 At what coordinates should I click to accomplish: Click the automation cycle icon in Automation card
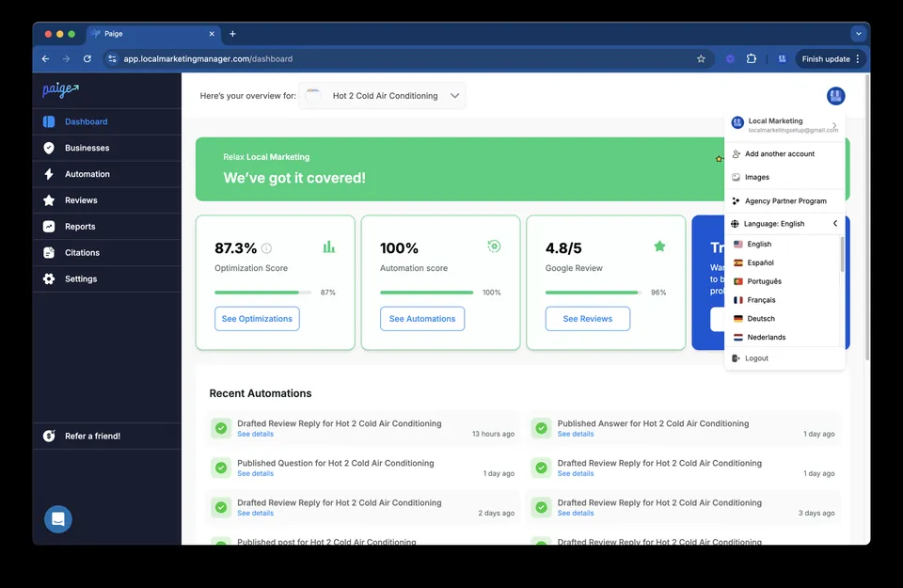(494, 246)
